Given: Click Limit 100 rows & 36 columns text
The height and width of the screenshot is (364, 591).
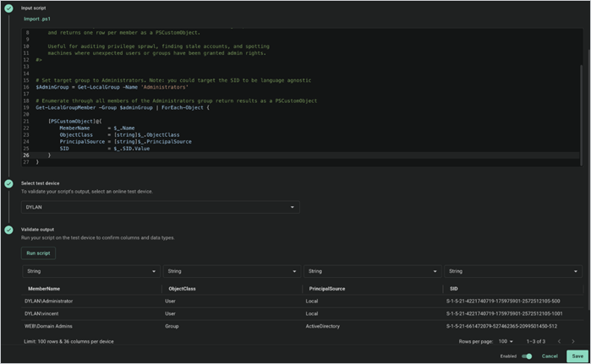Looking at the screenshot, I should pyautogui.click(x=68, y=341).
